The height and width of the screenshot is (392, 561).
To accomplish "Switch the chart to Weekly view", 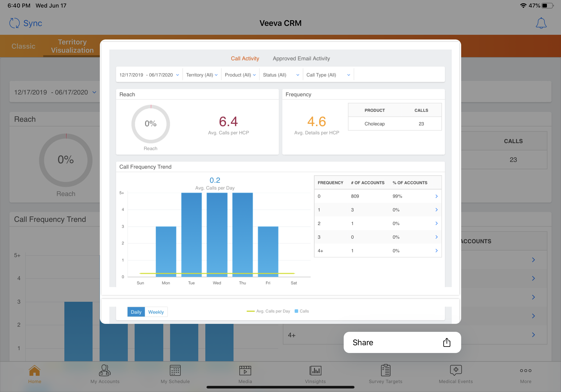I will pyautogui.click(x=156, y=312).
